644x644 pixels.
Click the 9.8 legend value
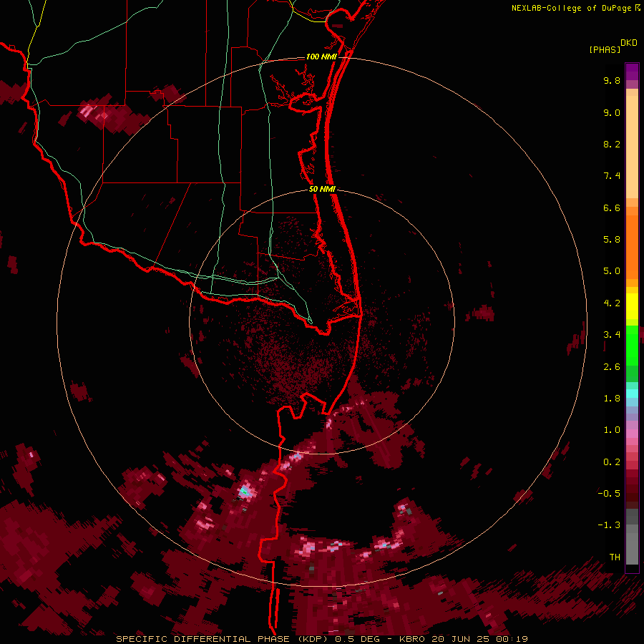[612, 80]
